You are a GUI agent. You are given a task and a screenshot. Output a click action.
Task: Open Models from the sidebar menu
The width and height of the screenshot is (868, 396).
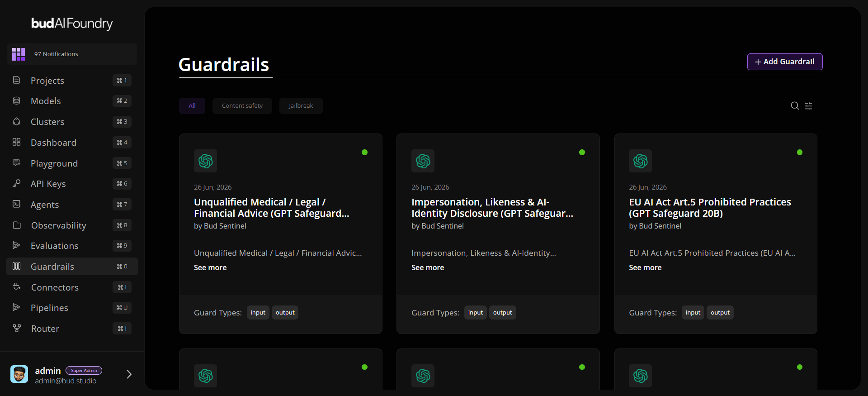pyautogui.click(x=72, y=101)
